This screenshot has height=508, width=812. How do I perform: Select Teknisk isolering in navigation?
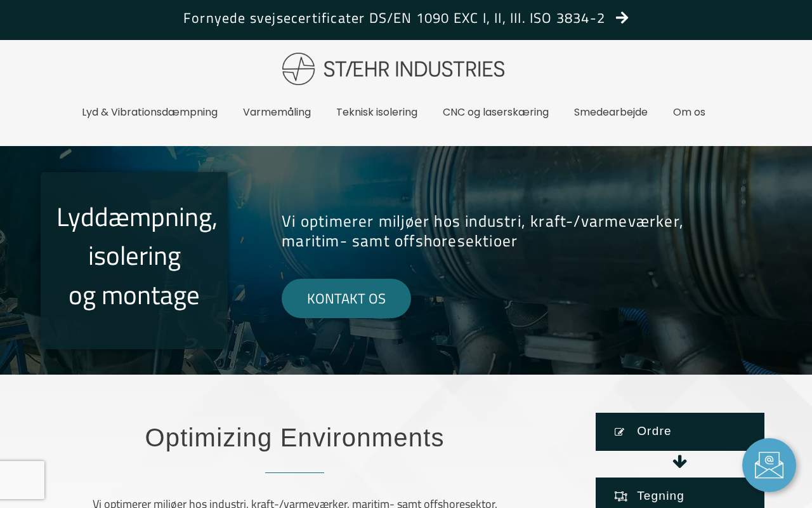(x=377, y=112)
